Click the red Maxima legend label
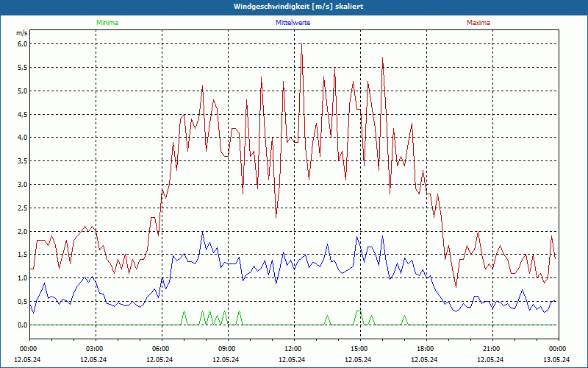The image size is (588, 368). tap(478, 23)
